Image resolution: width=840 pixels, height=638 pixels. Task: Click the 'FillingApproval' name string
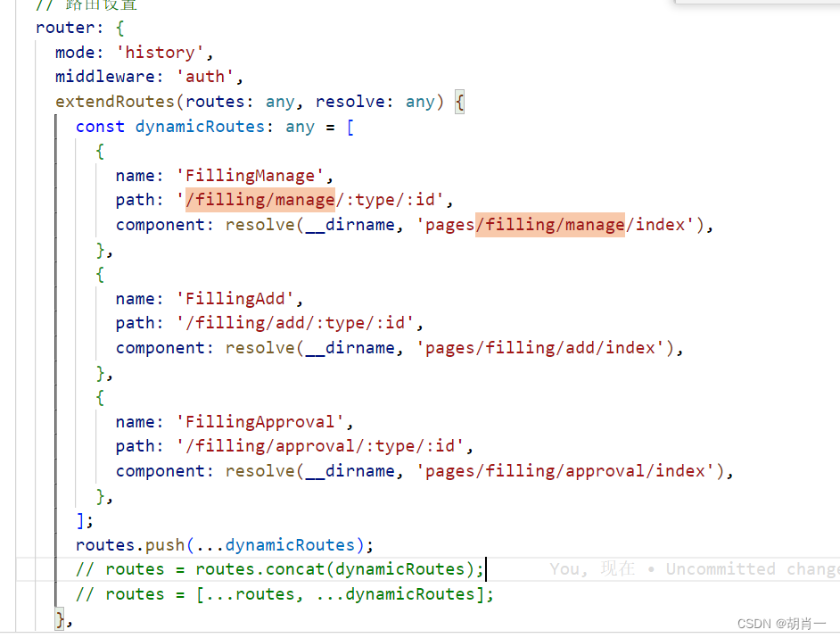click(x=259, y=422)
